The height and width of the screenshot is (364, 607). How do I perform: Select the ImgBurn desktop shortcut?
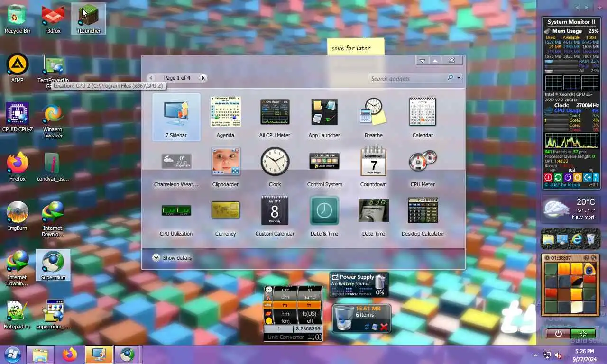point(18,216)
